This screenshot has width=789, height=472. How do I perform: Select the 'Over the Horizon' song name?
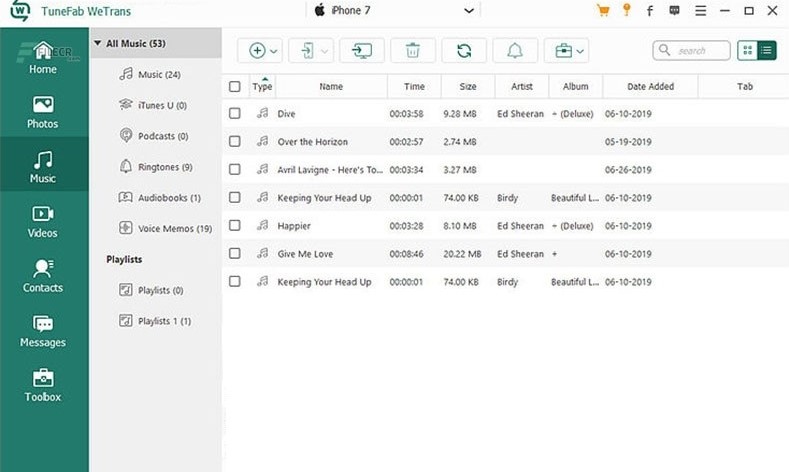tap(312, 142)
